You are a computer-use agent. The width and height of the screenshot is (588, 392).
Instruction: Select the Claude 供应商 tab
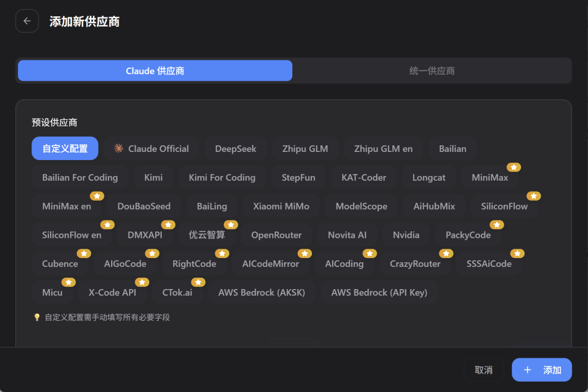(x=155, y=70)
